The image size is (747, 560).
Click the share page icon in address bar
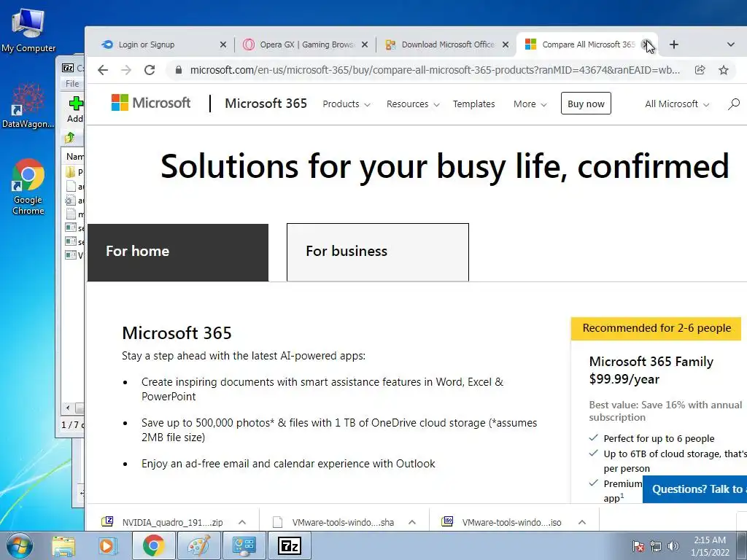click(700, 70)
